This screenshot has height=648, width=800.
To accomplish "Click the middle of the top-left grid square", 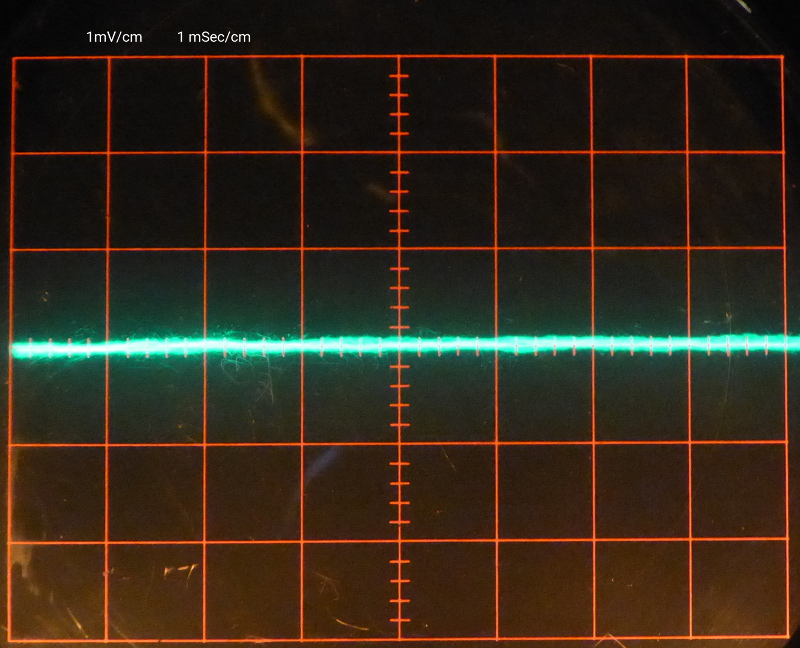I will (60, 106).
